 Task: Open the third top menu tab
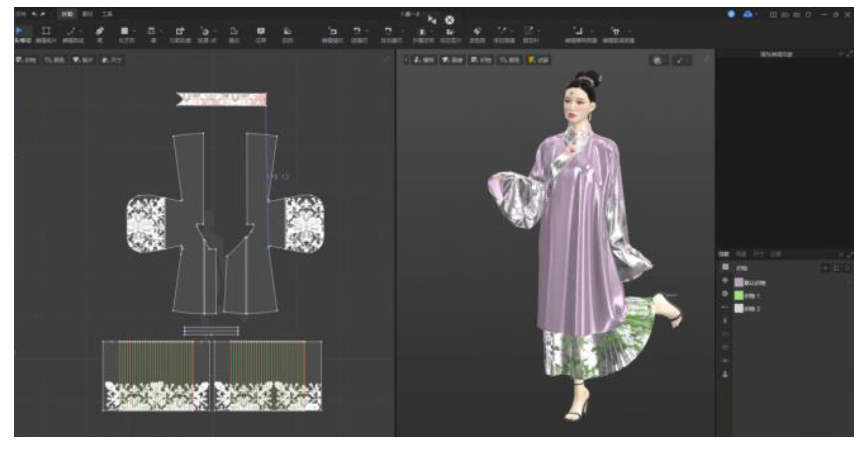[107, 14]
